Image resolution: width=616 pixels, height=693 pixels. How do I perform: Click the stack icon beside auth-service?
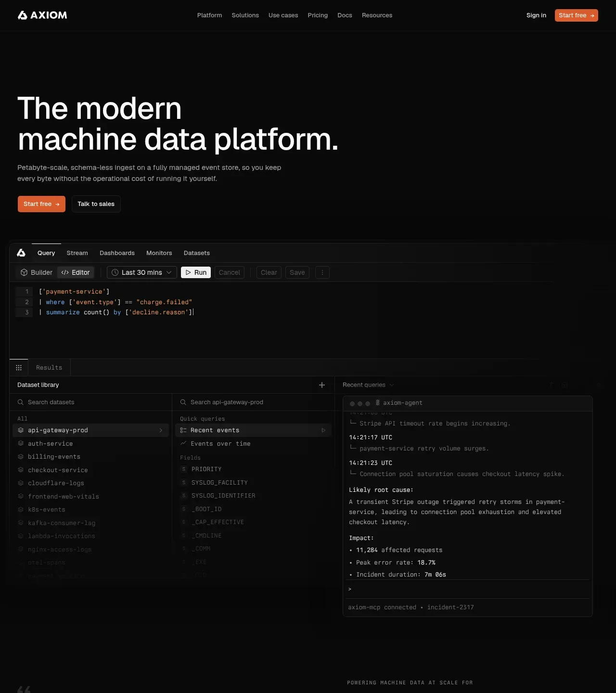[21, 444]
